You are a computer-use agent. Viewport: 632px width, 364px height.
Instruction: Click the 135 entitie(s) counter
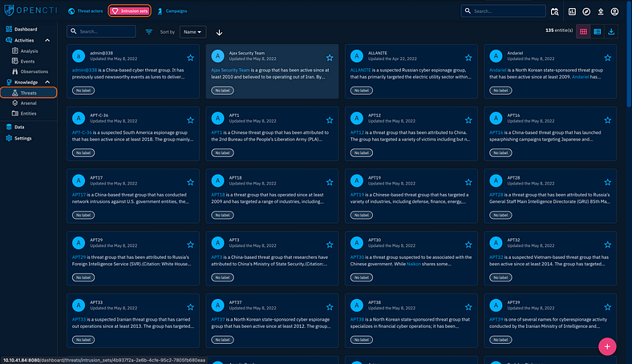click(559, 30)
